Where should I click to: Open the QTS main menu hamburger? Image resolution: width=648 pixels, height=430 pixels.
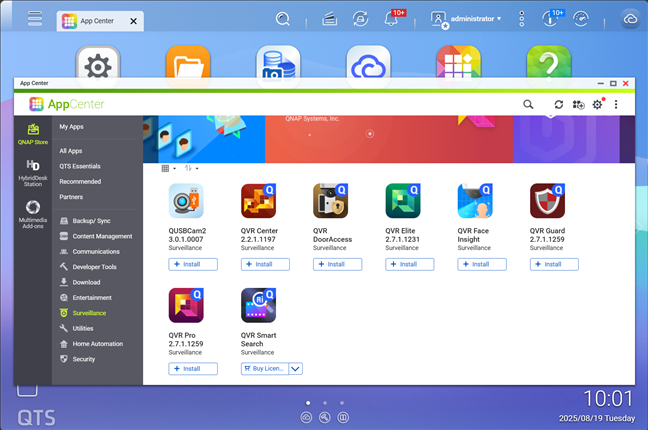pyautogui.click(x=35, y=19)
